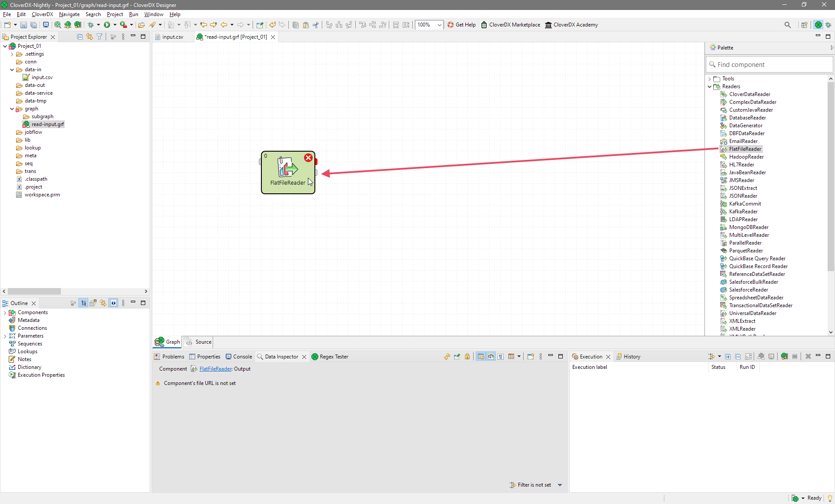Toggle the show whitespace pilcrow button

[501, 356]
